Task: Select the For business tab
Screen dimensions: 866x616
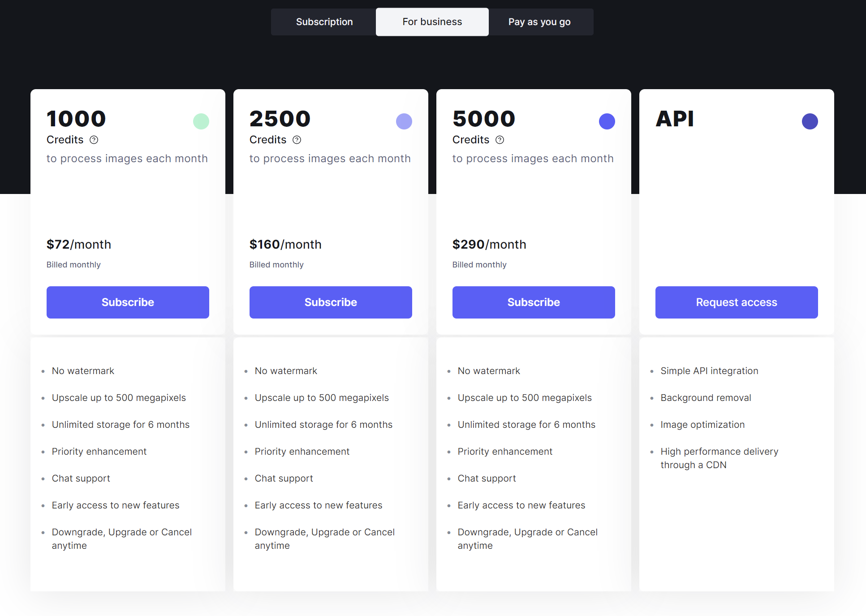Action: [x=432, y=22]
